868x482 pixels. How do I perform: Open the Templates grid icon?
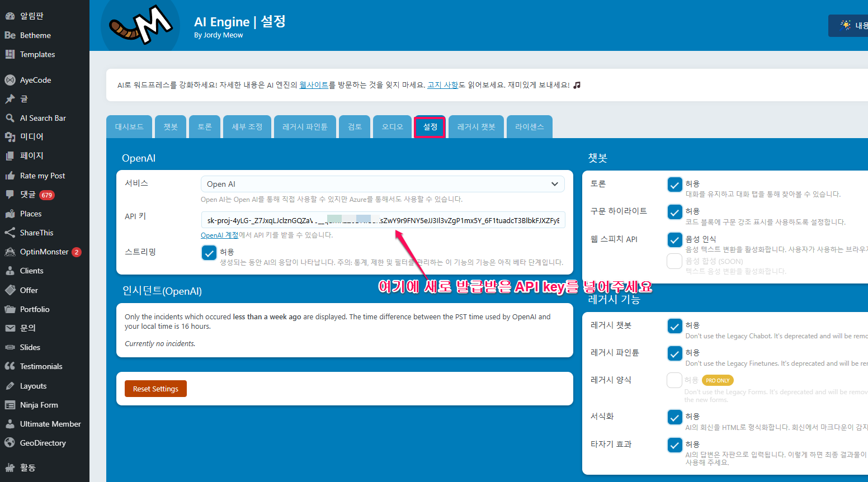point(10,54)
